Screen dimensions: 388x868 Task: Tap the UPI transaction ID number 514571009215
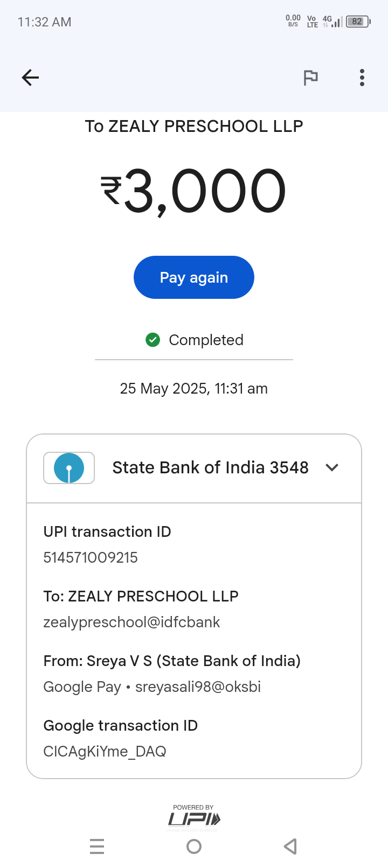91,557
